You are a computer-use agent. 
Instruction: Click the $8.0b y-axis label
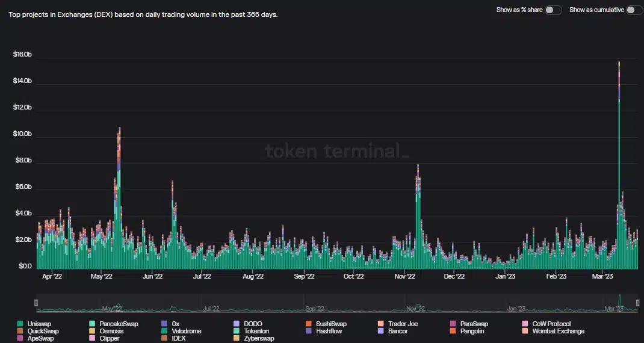pyautogui.click(x=22, y=160)
